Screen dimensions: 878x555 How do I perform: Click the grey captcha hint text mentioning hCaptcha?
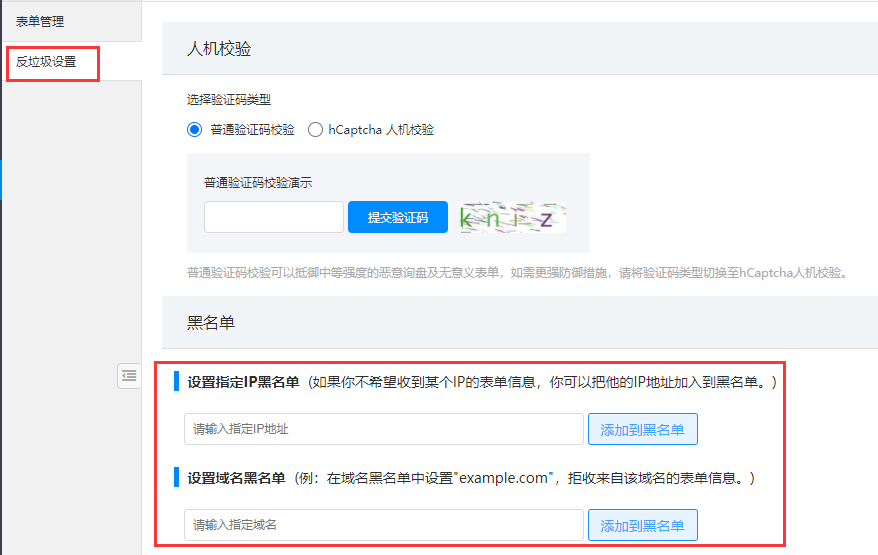(x=516, y=272)
